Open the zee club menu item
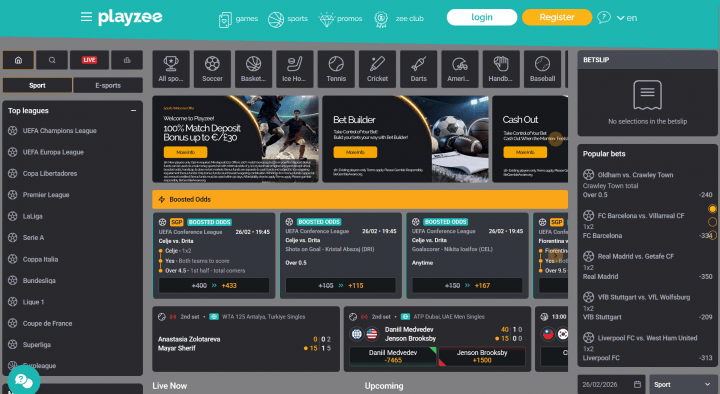The width and height of the screenshot is (720, 394). click(x=410, y=19)
